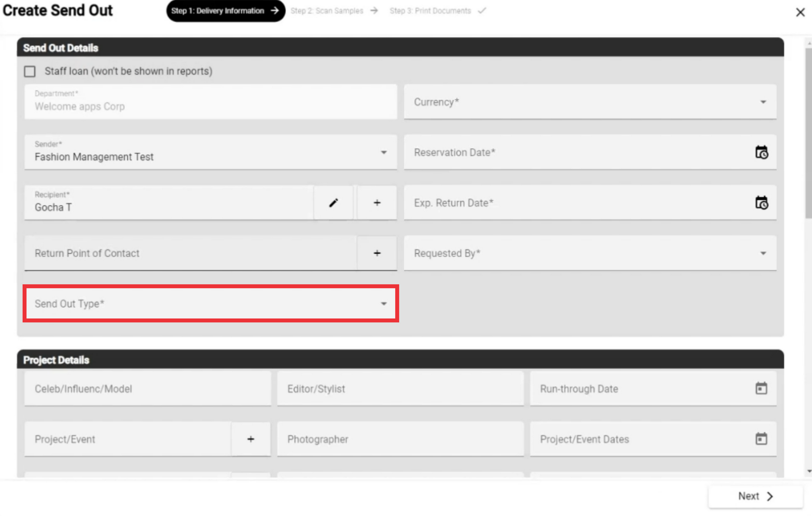
Task: Select Step 1: Delivery Information tab
Action: [x=225, y=11]
